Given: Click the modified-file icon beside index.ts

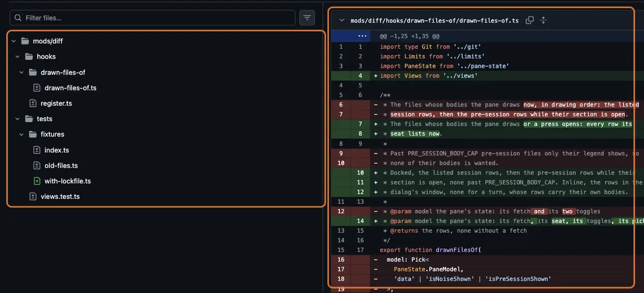Looking at the screenshot, I should point(37,150).
